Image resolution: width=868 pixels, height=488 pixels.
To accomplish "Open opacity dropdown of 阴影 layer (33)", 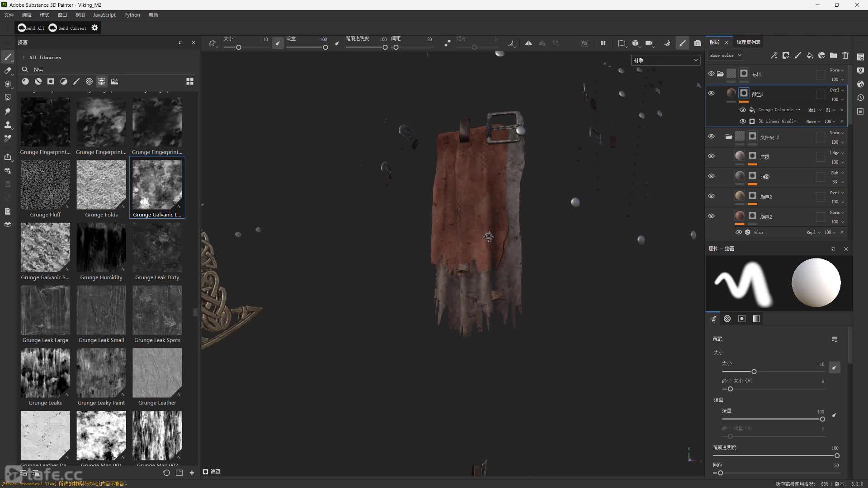I will tap(837, 182).
